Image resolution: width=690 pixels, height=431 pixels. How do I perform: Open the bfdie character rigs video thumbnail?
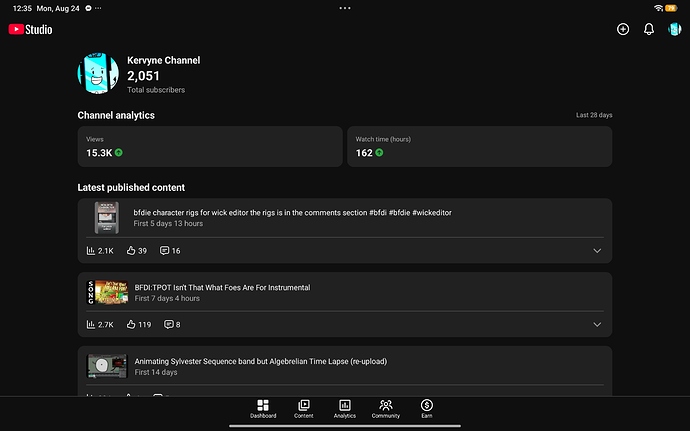(106, 217)
